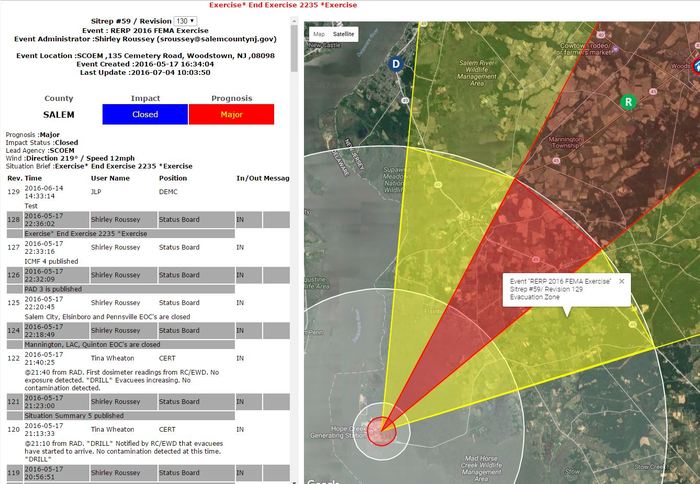Select revision 127 ICMF 4 published row
Screen dimensions: 700x484
tap(148, 247)
